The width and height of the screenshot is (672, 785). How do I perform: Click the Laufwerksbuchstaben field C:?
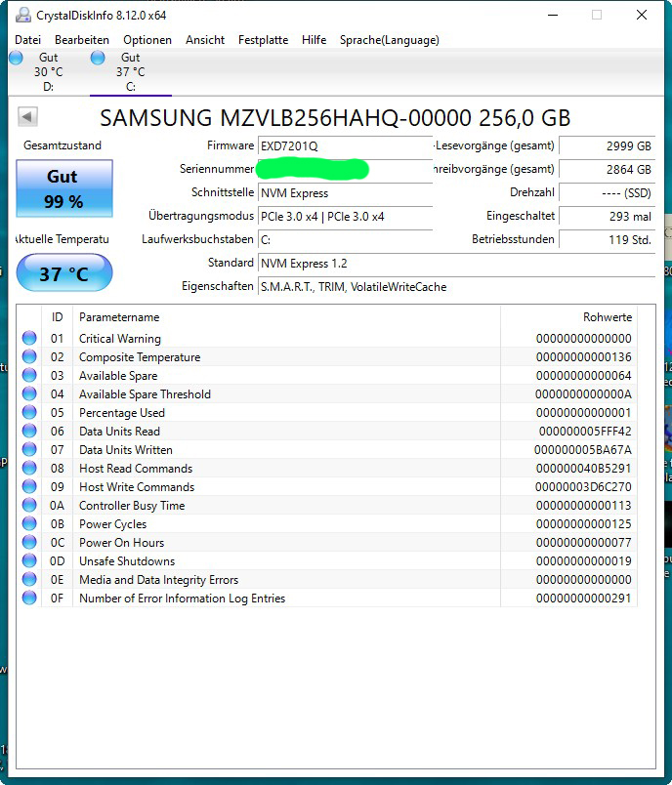pyautogui.click(x=345, y=240)
